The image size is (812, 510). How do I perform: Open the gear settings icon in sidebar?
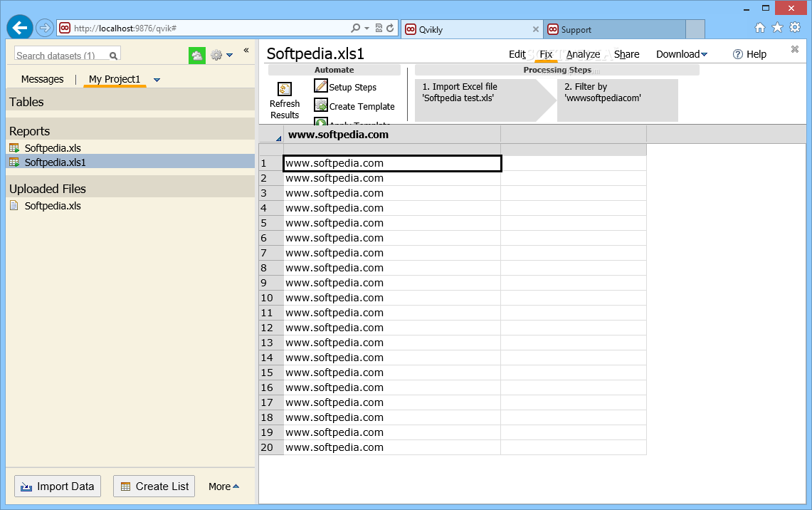pyautogui.click(x=216, y=55)
